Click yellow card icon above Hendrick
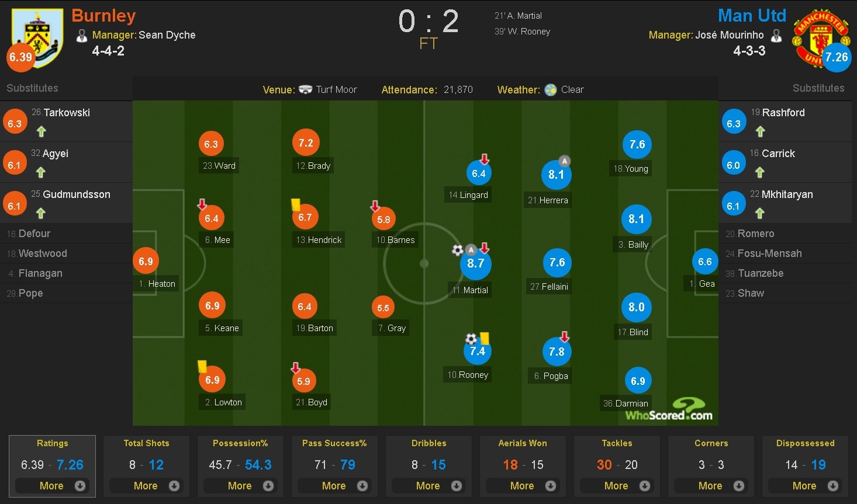This screenshot has width=857, height=504. point(296,204)
